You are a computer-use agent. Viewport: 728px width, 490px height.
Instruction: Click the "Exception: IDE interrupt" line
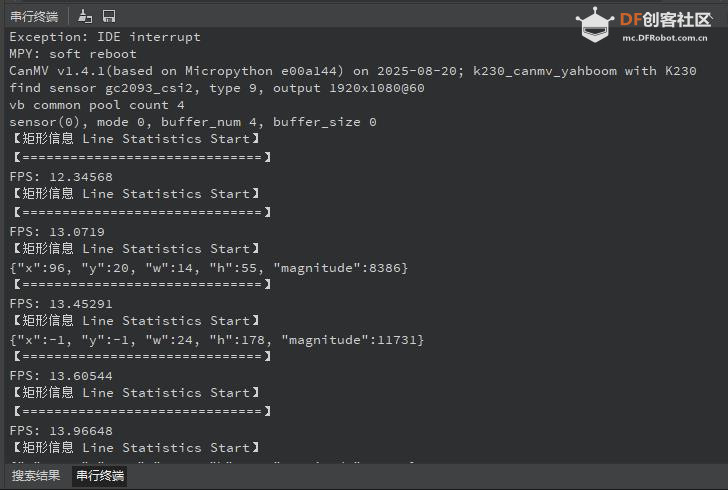pos(105,37)
